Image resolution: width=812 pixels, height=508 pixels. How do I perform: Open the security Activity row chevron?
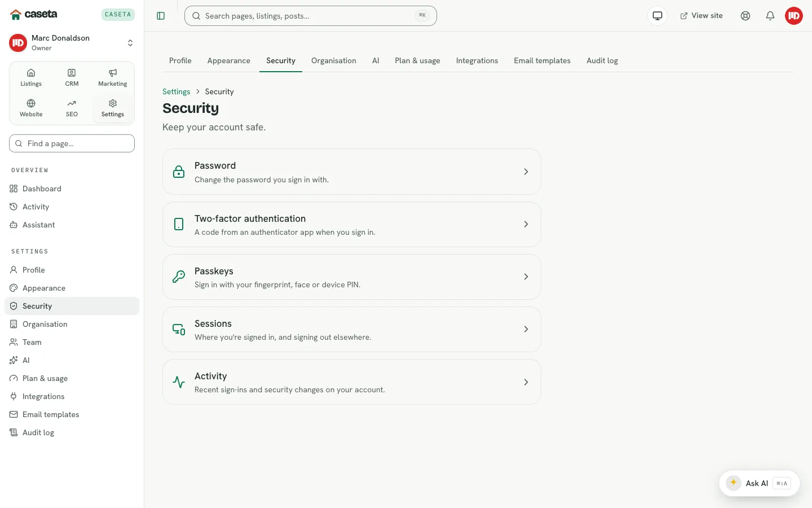(526, 382)
